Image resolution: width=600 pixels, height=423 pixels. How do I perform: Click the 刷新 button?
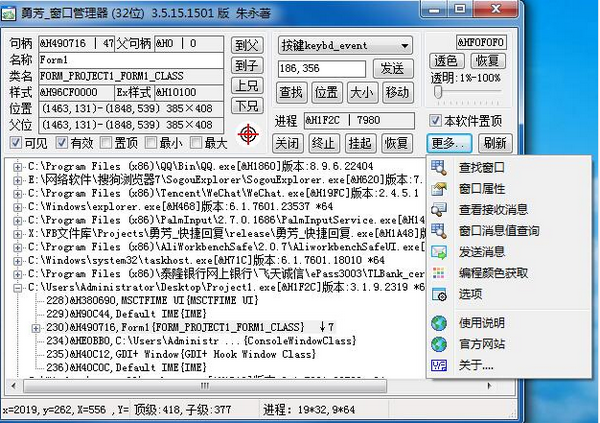(x=495, y=144)
